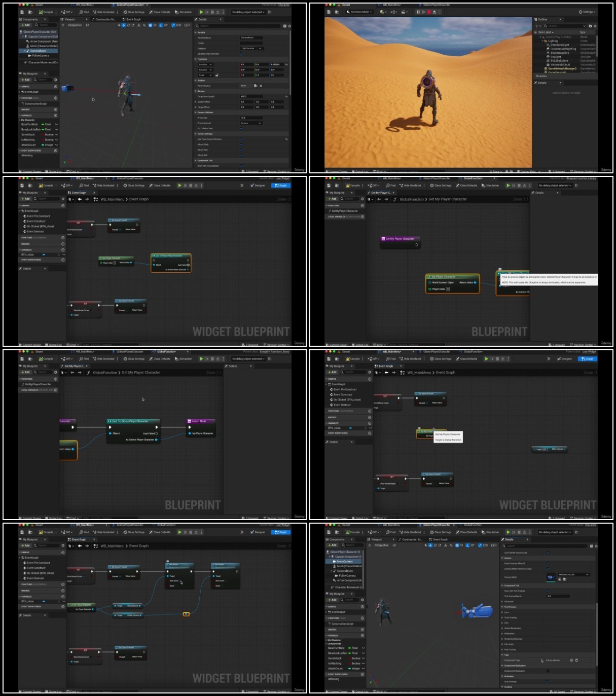Reset Target Arm Length to default arrow
Screen dimensions: 616x696
(x=286, y=96)
